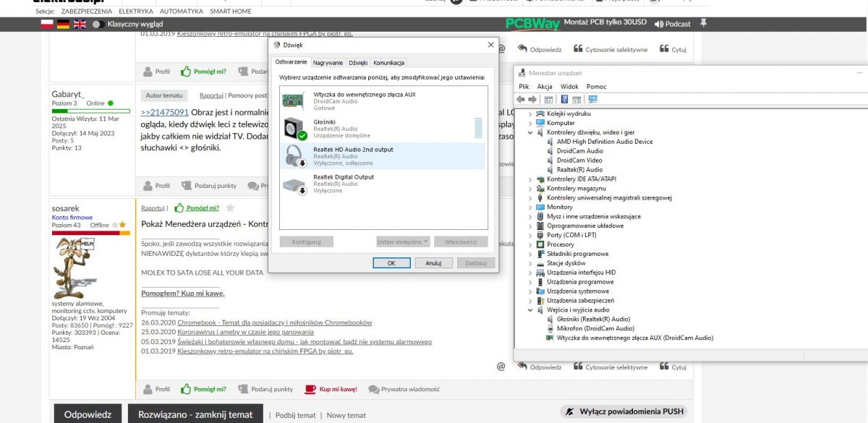Open the SMART HOME section link

(x=231, y=12)
